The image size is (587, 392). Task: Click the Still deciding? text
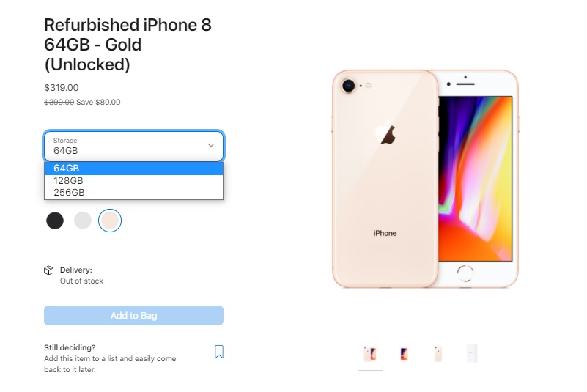(x=70, y=347)
